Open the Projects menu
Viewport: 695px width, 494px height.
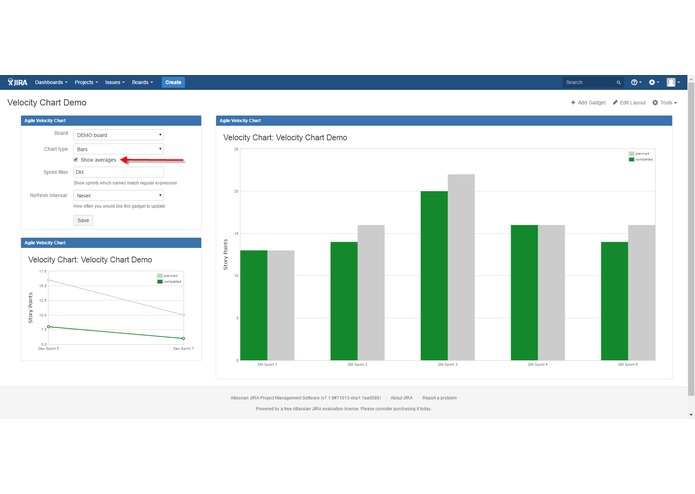tap(86, 82)
